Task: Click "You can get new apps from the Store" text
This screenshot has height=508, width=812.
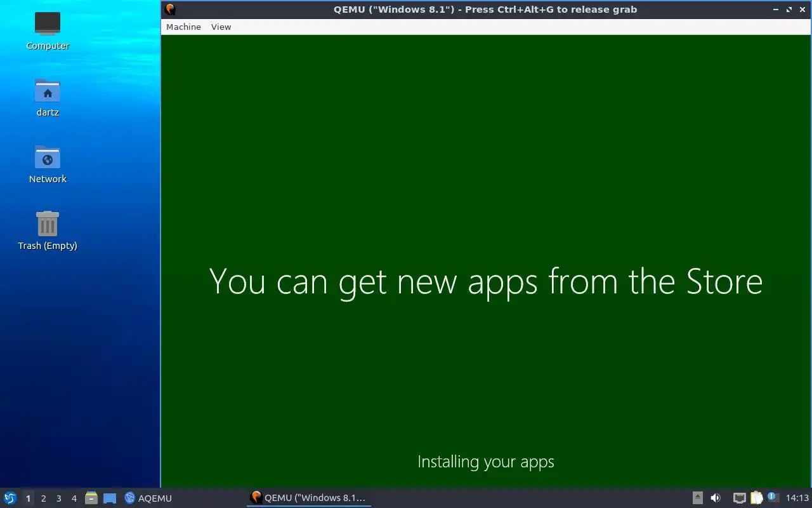Action: pos(486,281)
